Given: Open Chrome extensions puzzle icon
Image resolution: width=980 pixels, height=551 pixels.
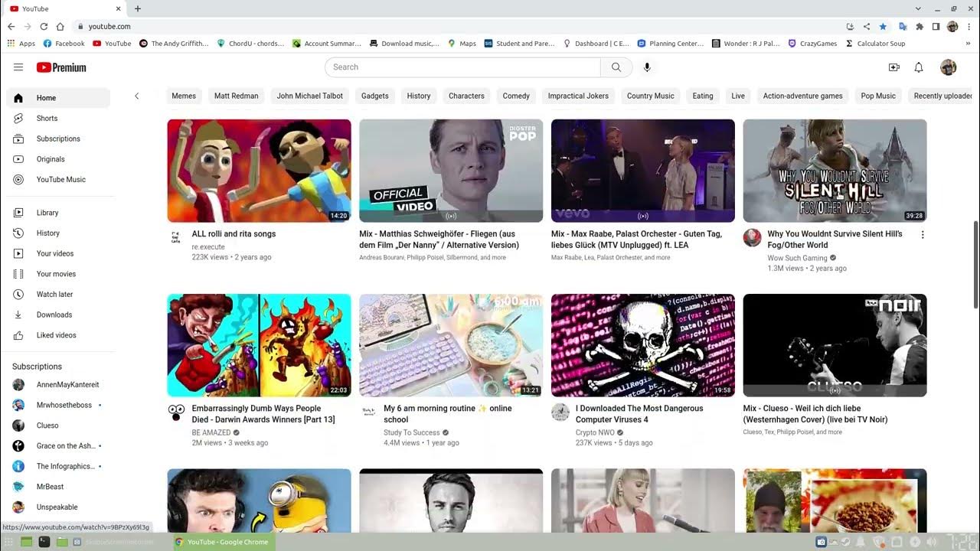Looking at the screenshot, I should coord(920,26).
